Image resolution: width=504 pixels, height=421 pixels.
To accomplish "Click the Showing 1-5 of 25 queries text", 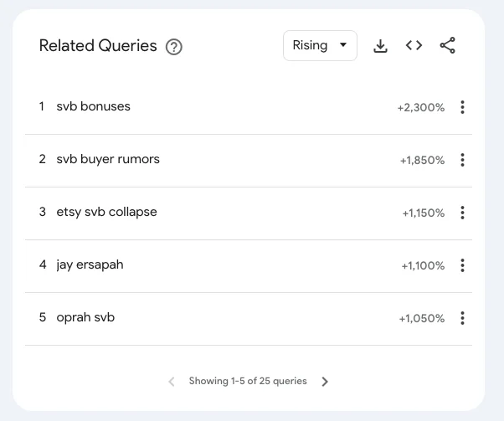I will pyautogui.click(x=248, y=381).
